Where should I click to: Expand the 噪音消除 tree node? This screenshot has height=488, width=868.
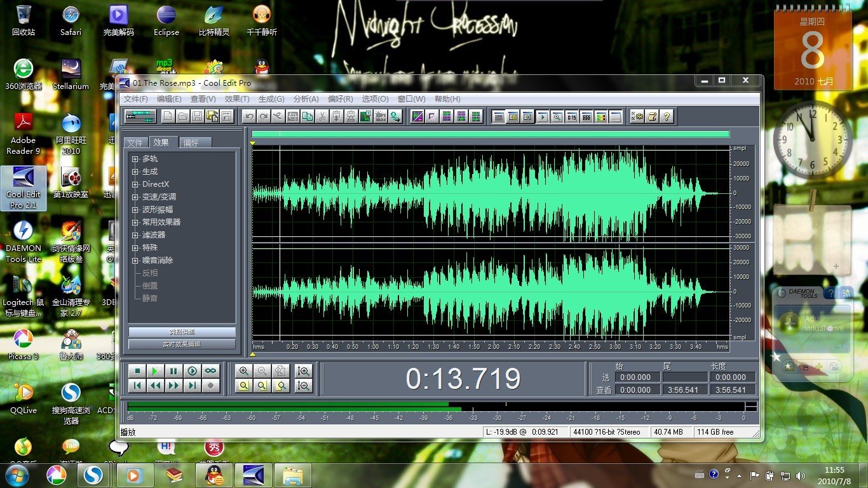coord(135,261)
